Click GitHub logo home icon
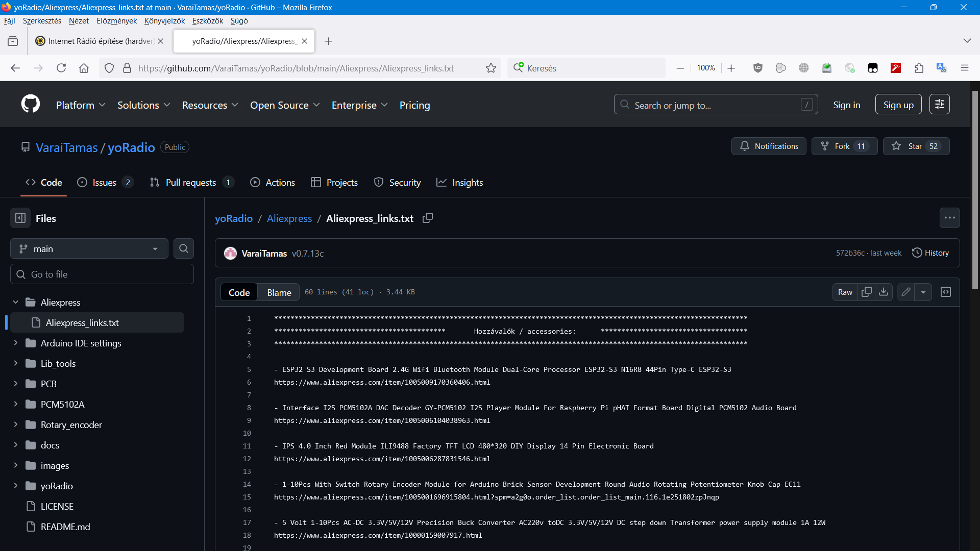 (x=31, y=105)
